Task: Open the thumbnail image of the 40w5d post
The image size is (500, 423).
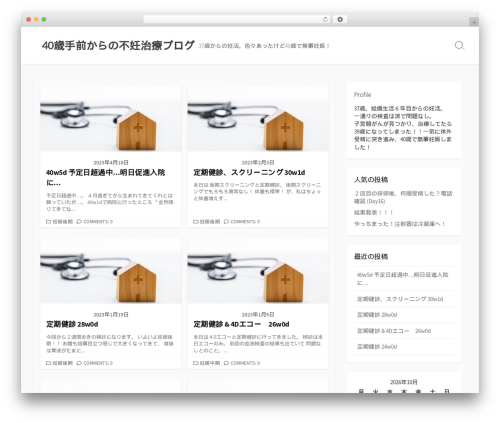Action: point(111,118)
